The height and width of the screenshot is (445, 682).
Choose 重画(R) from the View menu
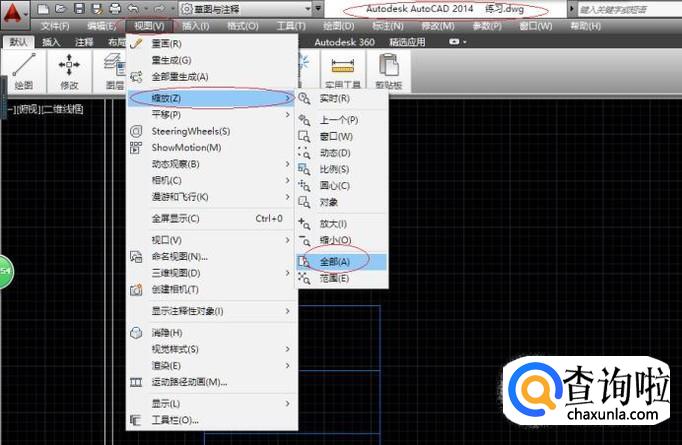point(212,43)
